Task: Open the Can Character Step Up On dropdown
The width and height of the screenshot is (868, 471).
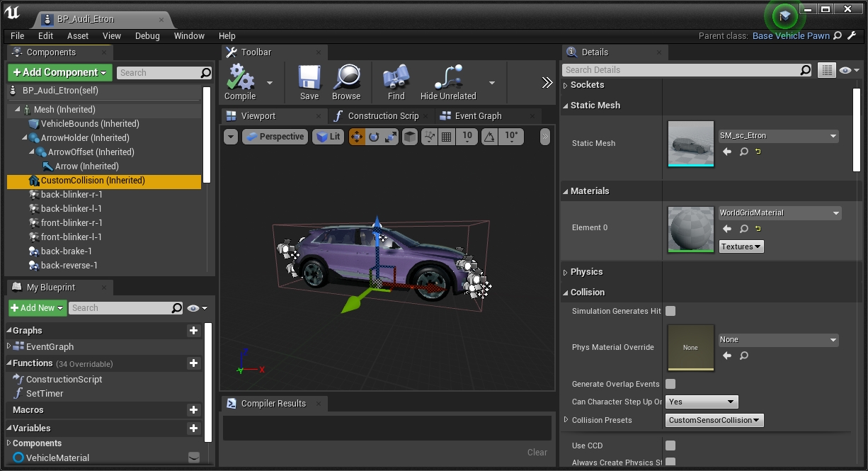Action: tap(701, 402)
